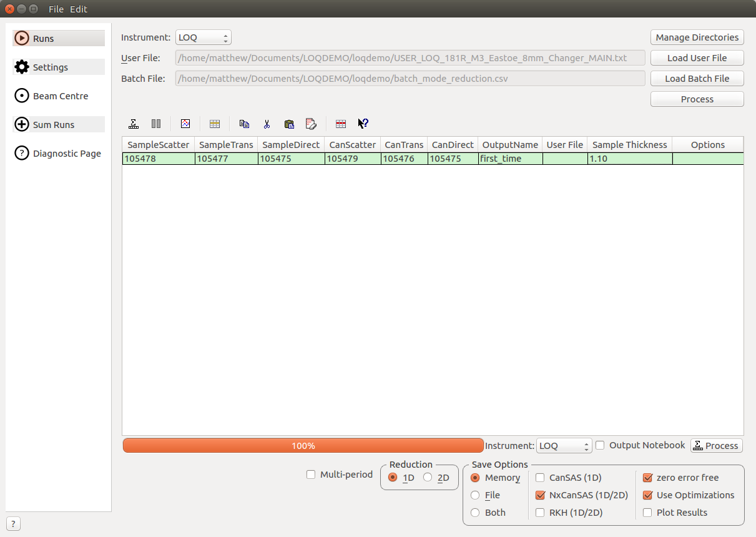Click the orange 100% progress bar
The image size is (756, 537).
tap(303, 446)
